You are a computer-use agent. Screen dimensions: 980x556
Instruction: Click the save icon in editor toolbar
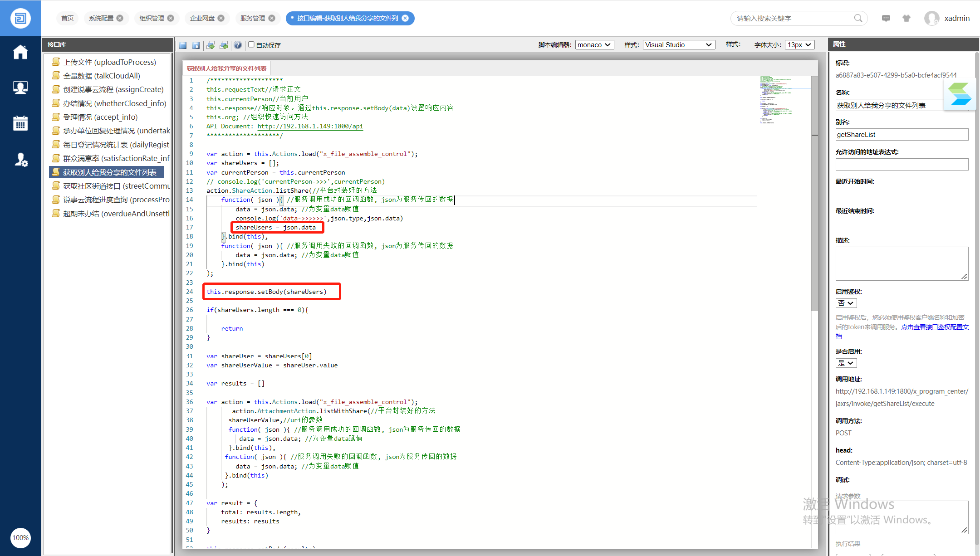coord(183,45)
